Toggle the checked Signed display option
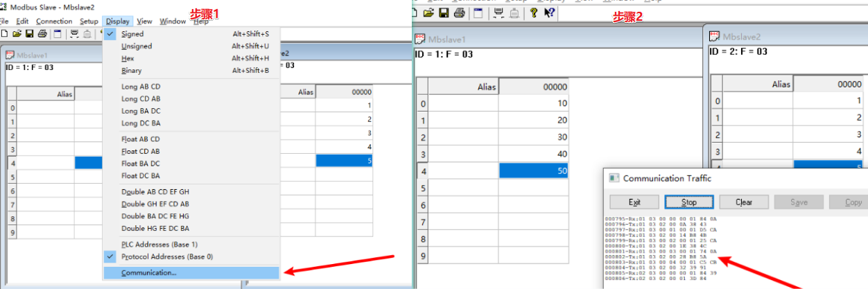The image size is (868, 289). pos(132,34)
